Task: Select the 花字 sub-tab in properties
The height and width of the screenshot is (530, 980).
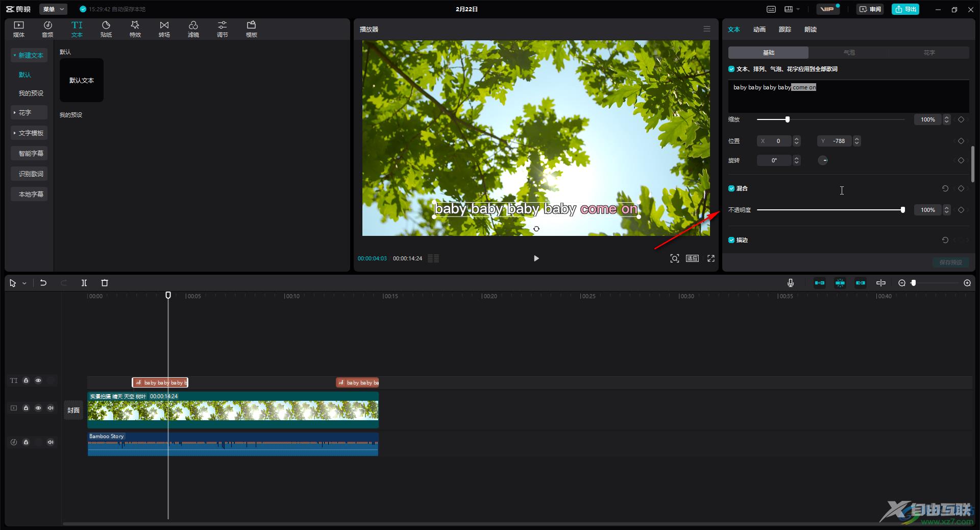Action: click(x=929, y=53)
